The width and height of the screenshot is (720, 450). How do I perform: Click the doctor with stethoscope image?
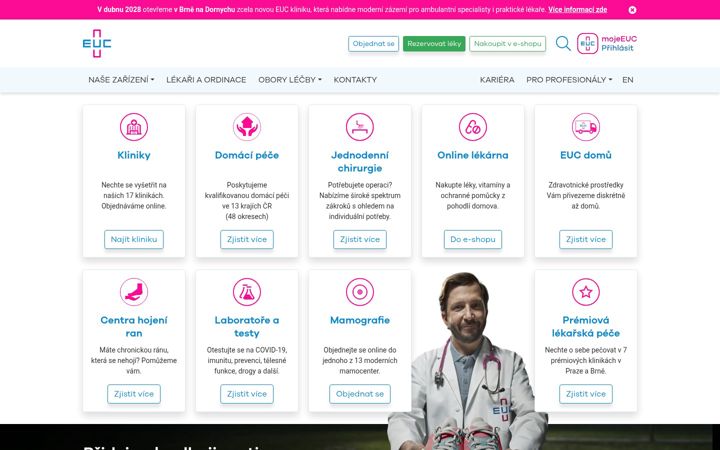coord(468,363)
